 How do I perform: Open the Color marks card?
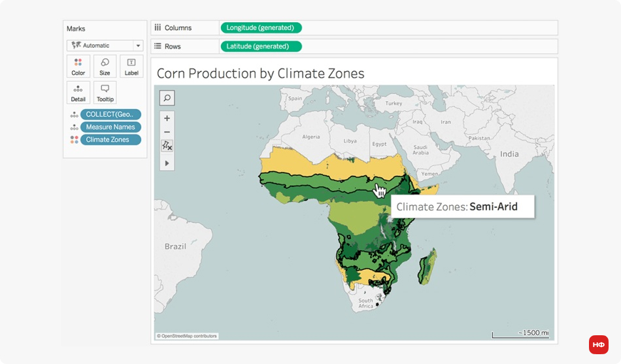[78, 67]
